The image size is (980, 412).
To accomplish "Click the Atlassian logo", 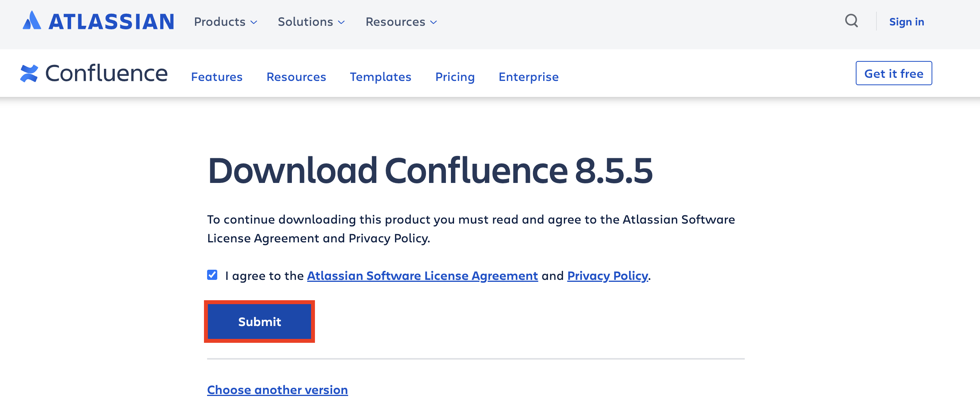I will click(98, 21).
